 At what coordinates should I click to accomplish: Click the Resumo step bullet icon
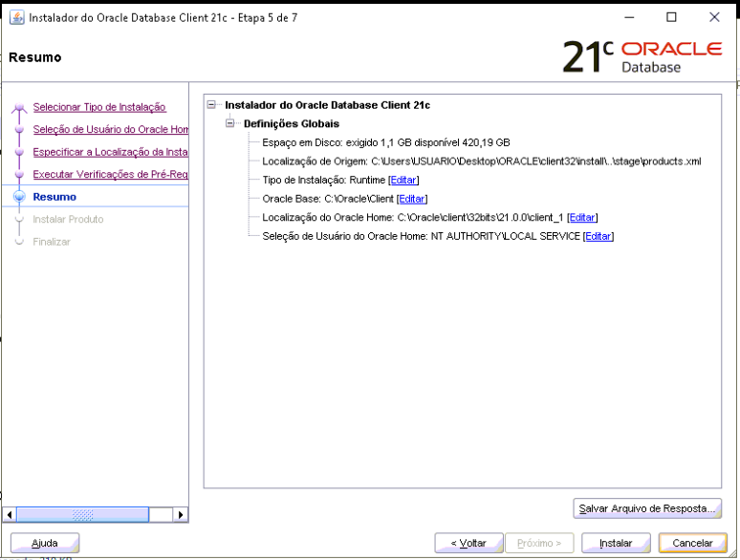point(19,197)
